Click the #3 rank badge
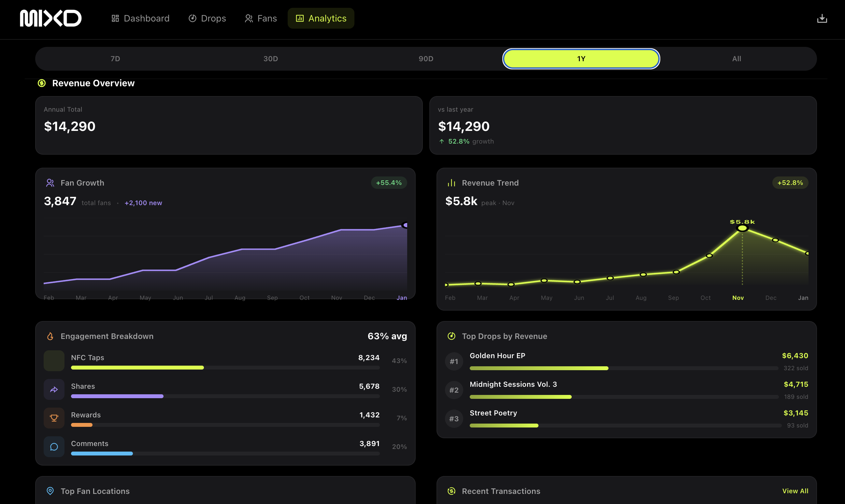Image resolution: width=845 pixels, height=504 pixels. coord(454,419)
